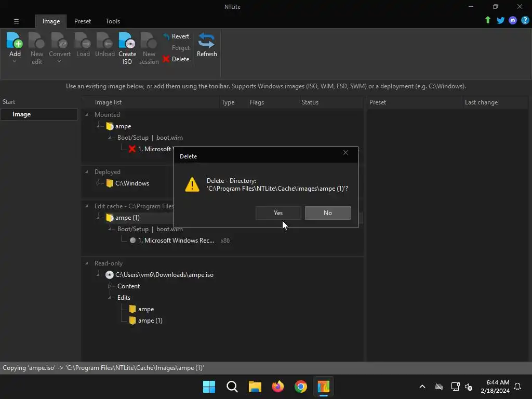
Task: Collapse the Edit cache group
Action: point(87,206)
